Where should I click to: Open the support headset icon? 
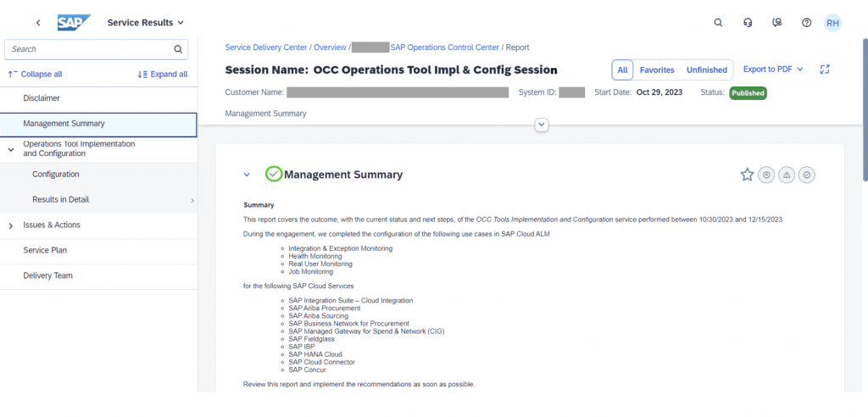[x=748, y=23]
